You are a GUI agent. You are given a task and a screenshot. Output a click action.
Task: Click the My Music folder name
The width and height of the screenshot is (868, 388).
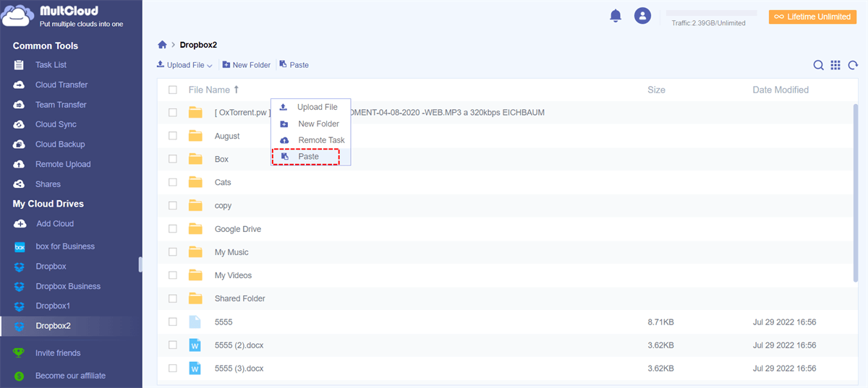click(231, 252)
